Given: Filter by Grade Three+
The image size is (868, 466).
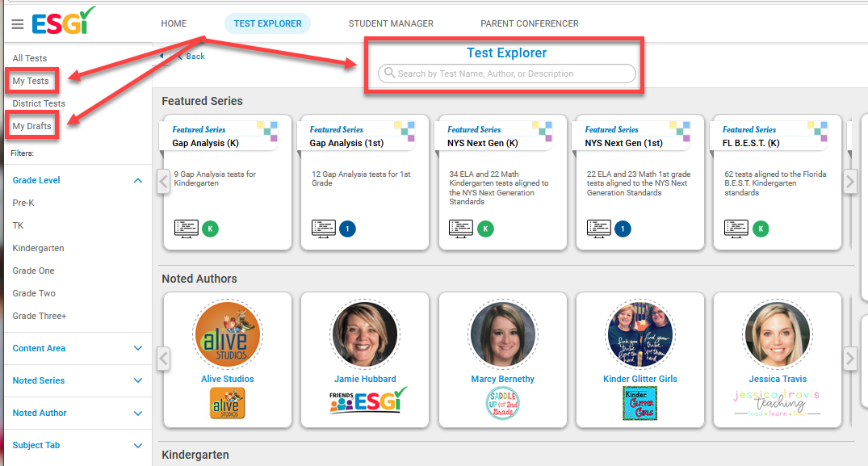Looking at the screenshot, I should pyautogui.click(x=40, y=316).
